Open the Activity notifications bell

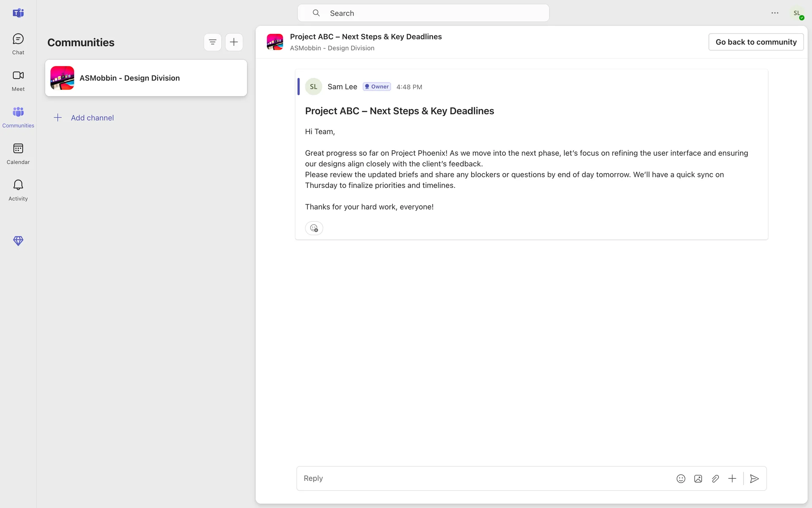point(18,190)
